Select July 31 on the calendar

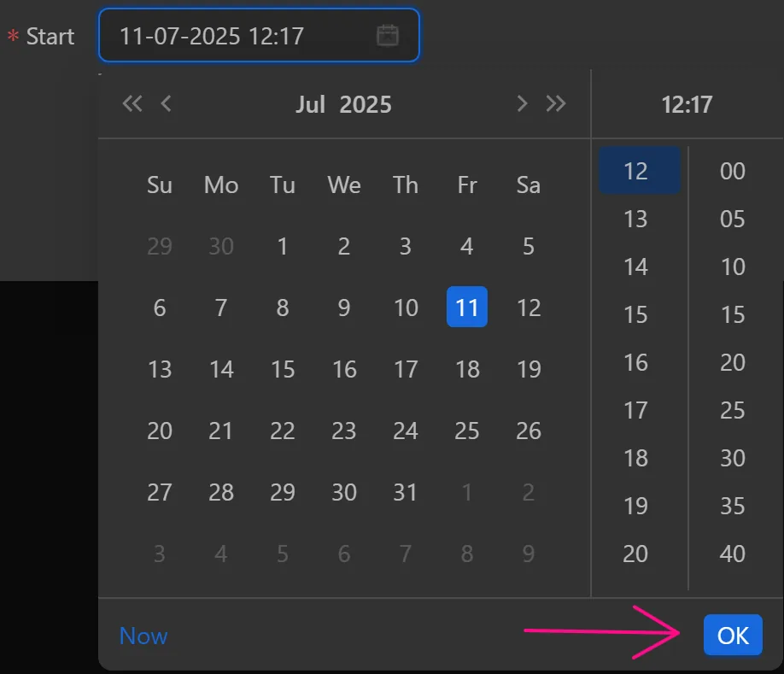[x=405, y=492]
